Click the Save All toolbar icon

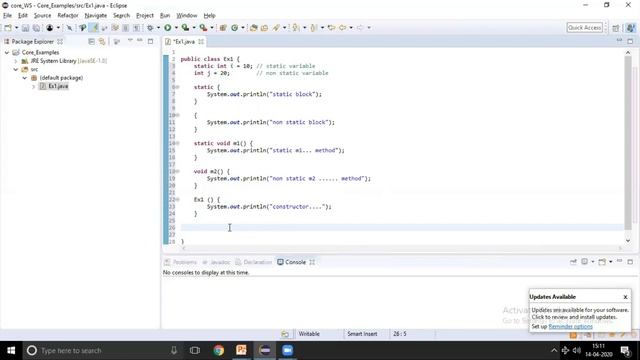(x=36, y=28)
